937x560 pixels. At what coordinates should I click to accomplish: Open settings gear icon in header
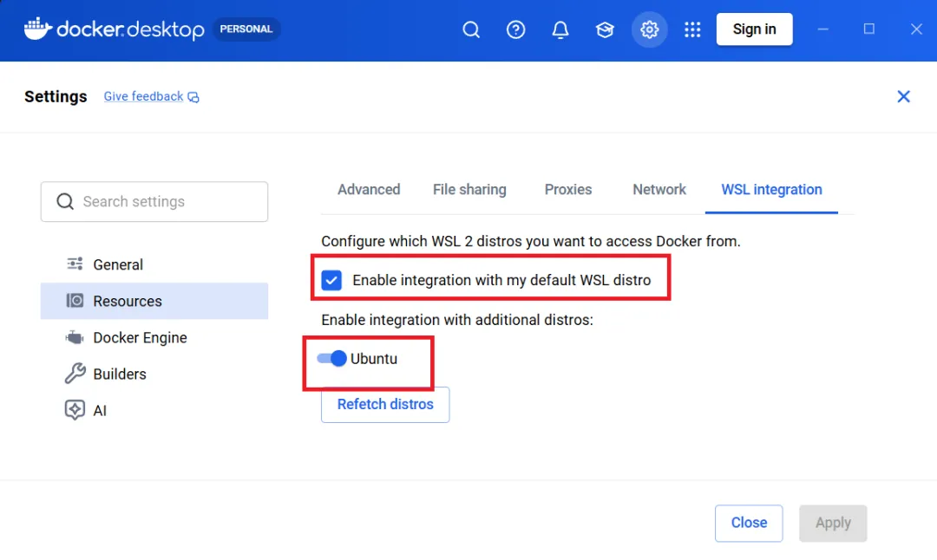click(x=649, y=29)
